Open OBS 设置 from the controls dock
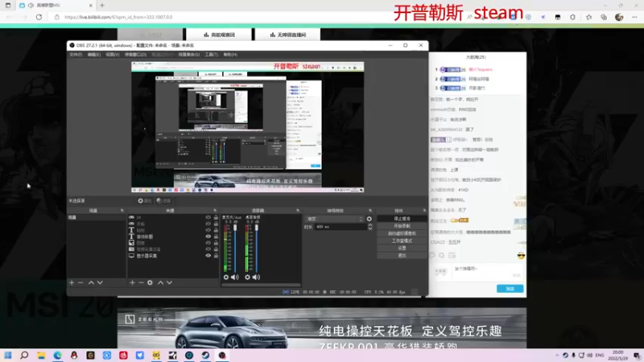This screenshot has width=644, height=362. [402, 248]
